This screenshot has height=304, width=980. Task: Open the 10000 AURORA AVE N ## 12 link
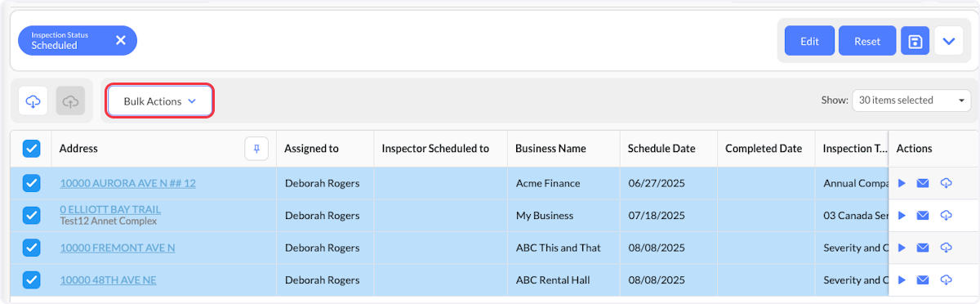coord(127,183)
